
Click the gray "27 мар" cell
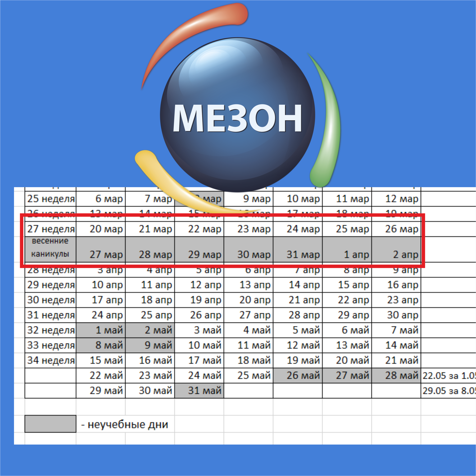tap(101, 250)
